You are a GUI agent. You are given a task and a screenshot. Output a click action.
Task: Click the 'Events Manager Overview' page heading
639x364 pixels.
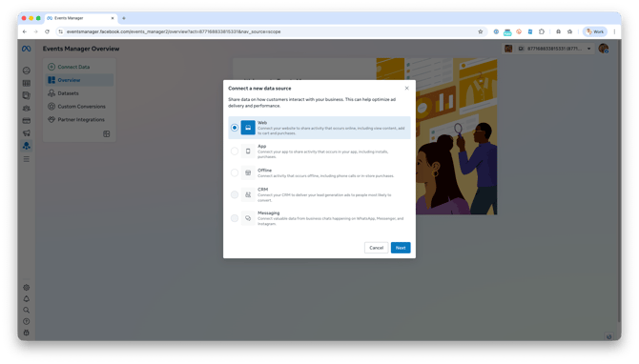(x=81, y=49)
